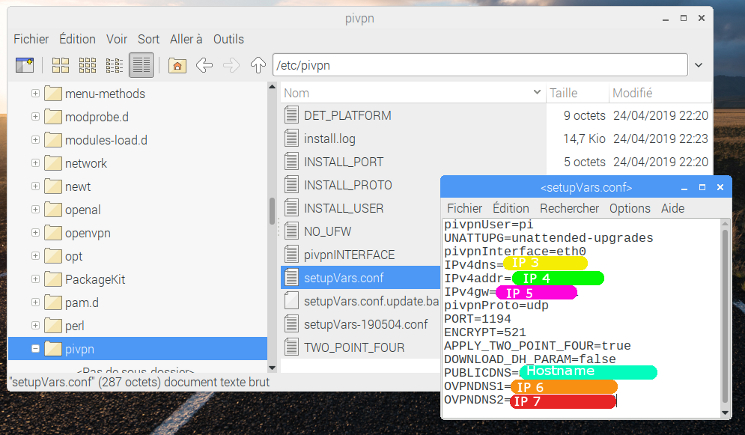Expand the newt folder

[35, 186]
